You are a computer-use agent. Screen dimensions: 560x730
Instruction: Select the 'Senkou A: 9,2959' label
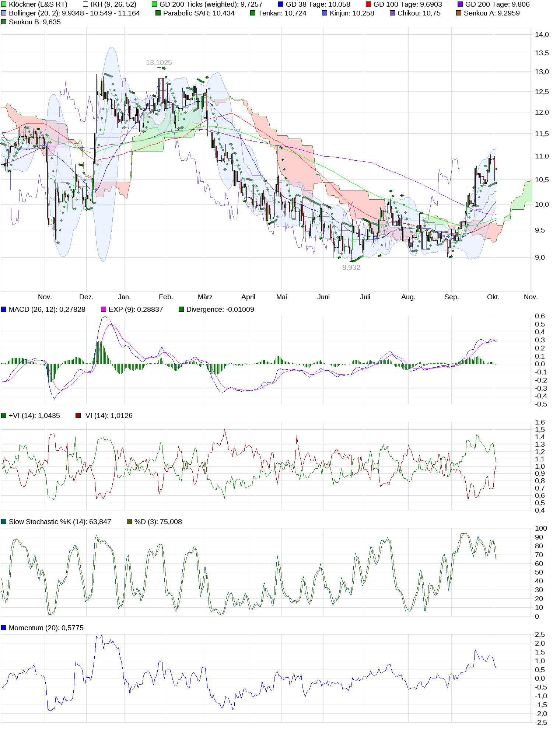[492, 13]
